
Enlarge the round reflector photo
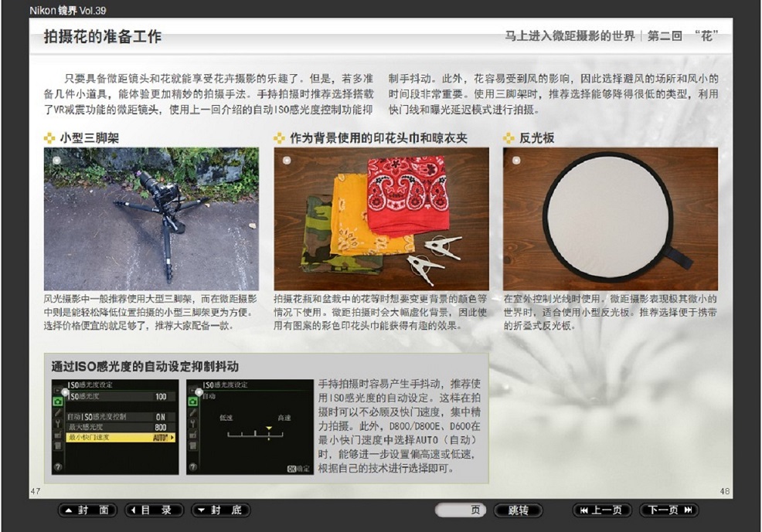610,220
